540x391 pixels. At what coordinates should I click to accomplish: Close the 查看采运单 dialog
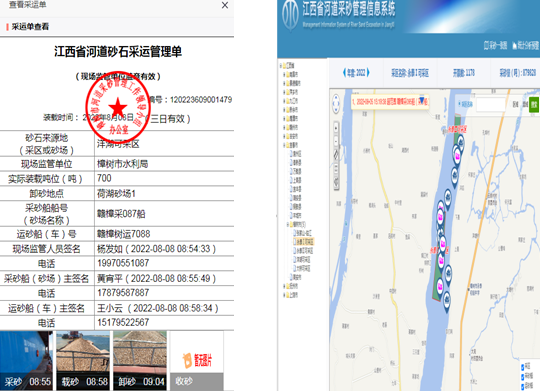pos(225,5)
